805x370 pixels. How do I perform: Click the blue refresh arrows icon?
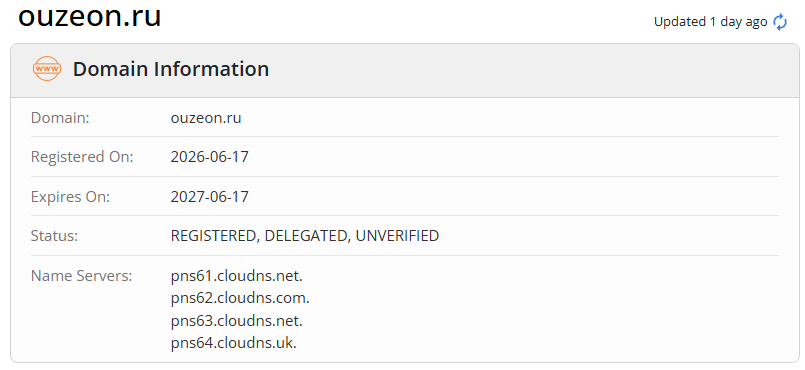pos(780,22)
